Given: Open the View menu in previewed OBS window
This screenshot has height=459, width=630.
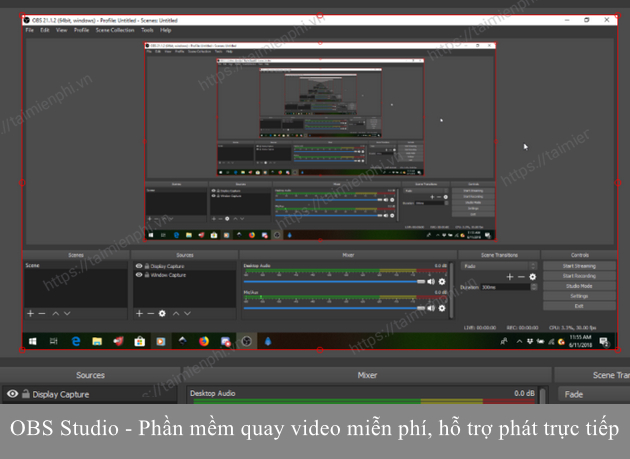Looking at the screenshot, I should click(61, 30).
